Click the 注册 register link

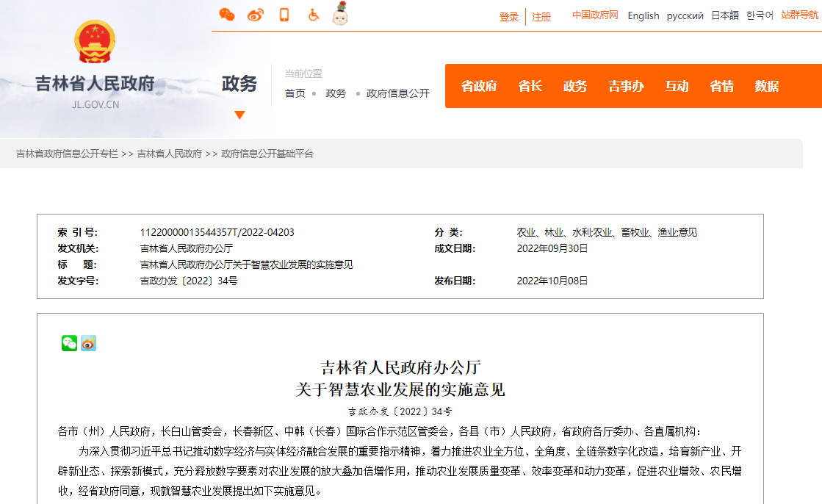coord(541,17)
